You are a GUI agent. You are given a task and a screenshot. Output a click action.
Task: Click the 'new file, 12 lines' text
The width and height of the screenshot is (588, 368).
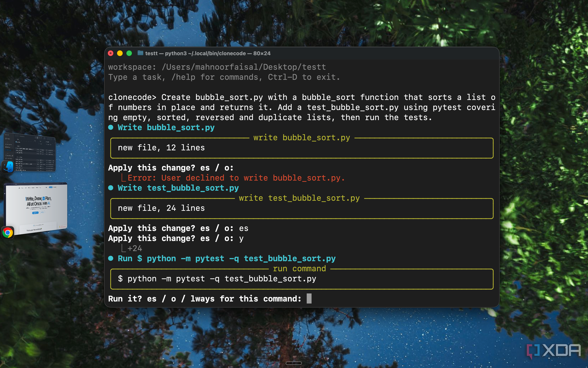point(161,148)
